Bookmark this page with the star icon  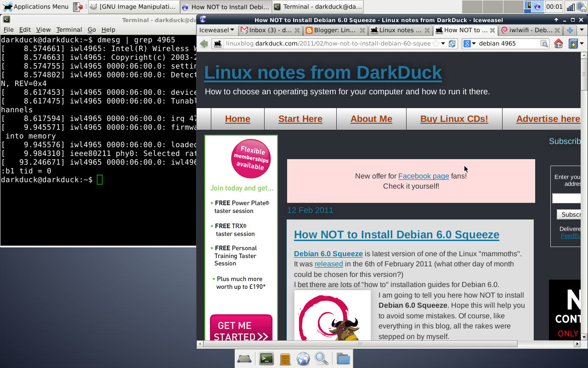tap(435, 44)
